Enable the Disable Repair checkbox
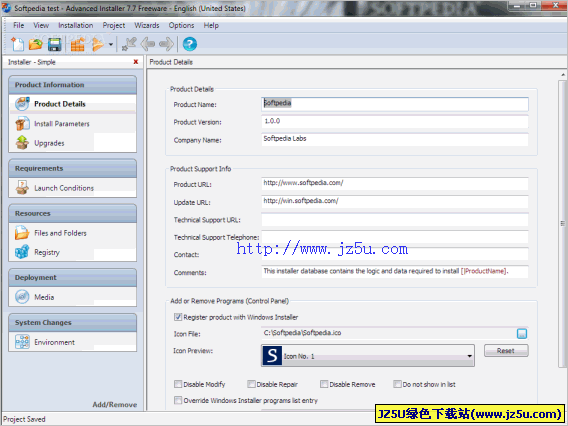This screenshot has width=568, height=426. pyautogui.click(x=251, y=384)
